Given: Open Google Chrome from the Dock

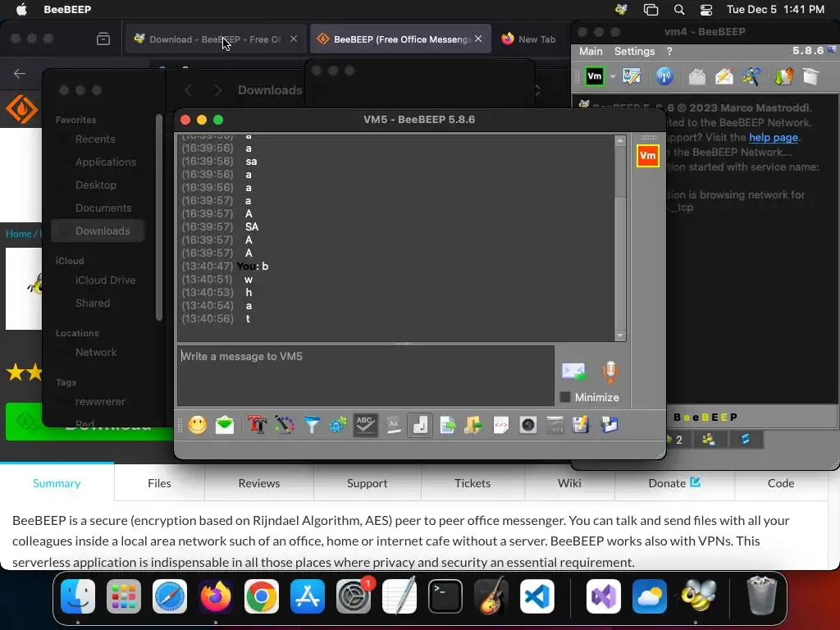Looking at the screenshot, I should (262, 596).
